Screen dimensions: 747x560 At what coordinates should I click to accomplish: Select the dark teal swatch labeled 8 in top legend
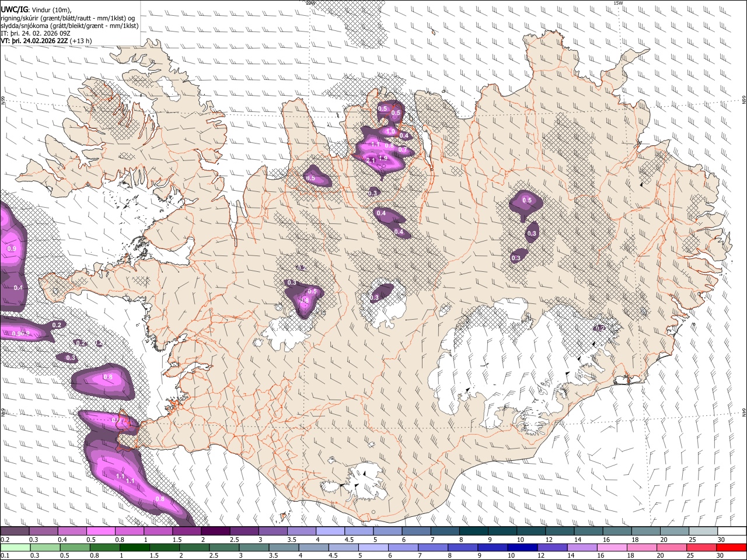tap(473, 531)
